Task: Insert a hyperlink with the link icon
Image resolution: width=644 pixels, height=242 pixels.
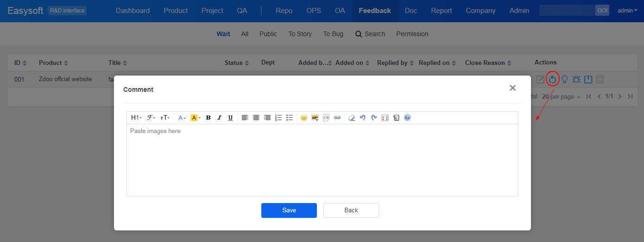Action: pos(337,118)
